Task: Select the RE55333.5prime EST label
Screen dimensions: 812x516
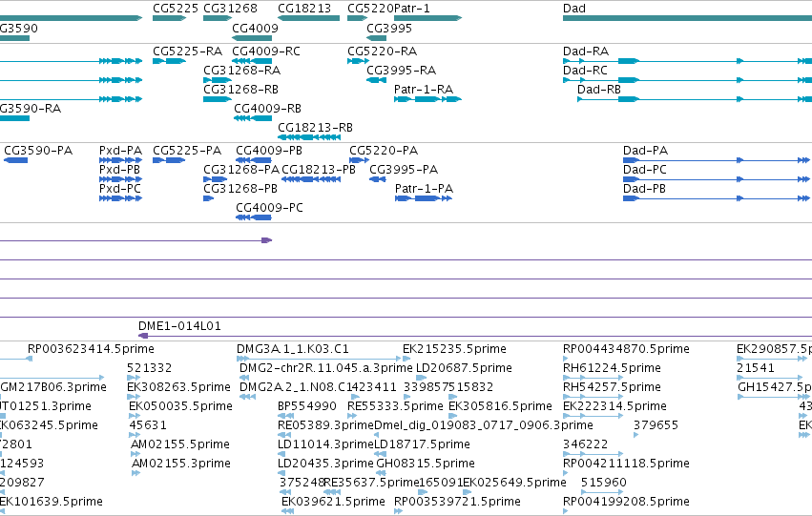Action: click(x=395, y=406)
